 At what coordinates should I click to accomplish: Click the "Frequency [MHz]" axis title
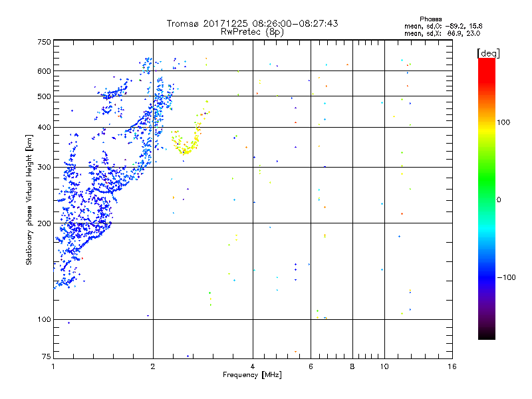point(252,375)
